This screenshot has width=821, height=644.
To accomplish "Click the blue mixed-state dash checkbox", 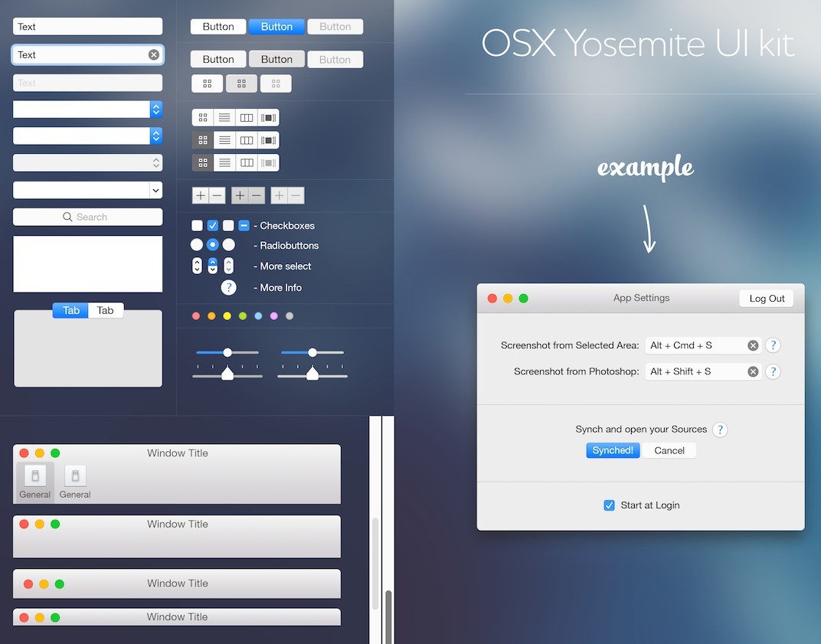I will [x=244, y=226].
